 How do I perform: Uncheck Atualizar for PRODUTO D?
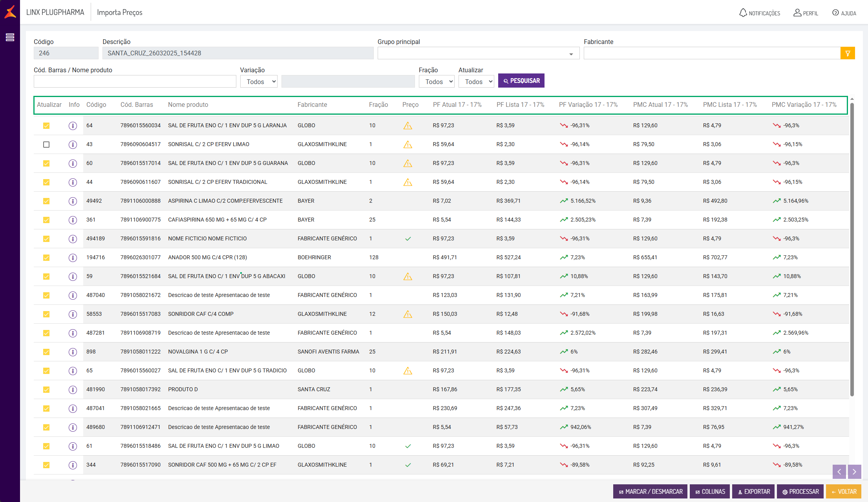pyautogui.click(x=46, y=390)
